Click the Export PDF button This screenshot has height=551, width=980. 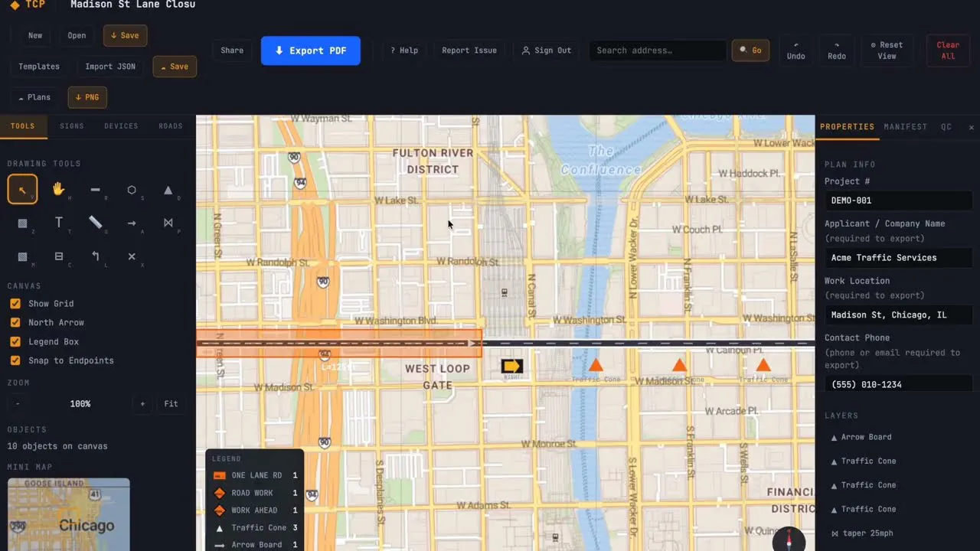[311, 51]
